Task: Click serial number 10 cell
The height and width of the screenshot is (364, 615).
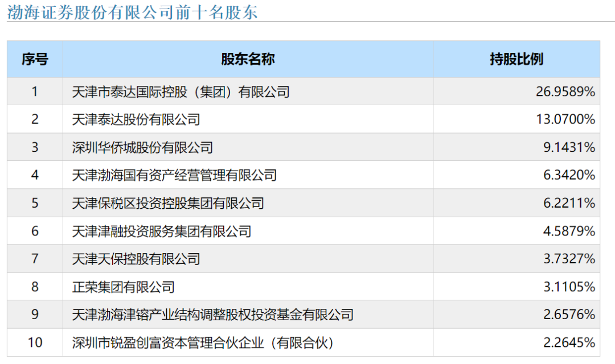Action: 35,342
